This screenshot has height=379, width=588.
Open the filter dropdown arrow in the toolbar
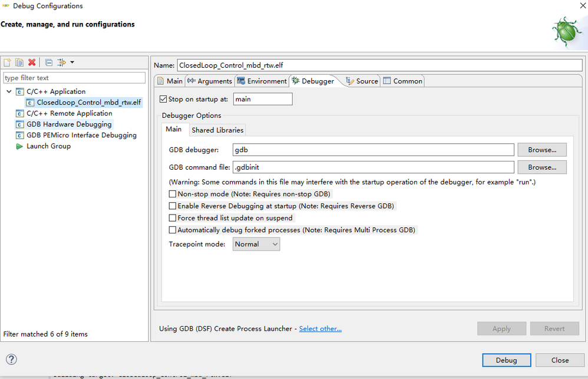point(72,62)
